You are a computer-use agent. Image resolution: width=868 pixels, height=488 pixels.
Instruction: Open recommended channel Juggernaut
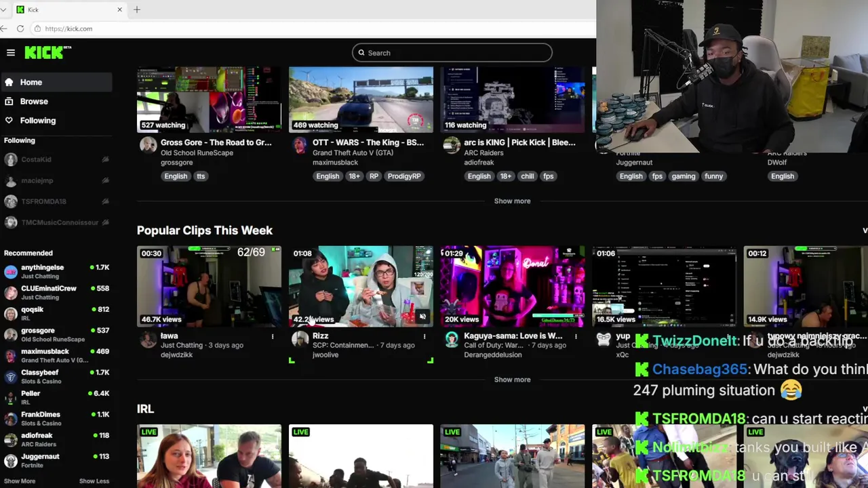pyautogui.click(x=56, y=461)
